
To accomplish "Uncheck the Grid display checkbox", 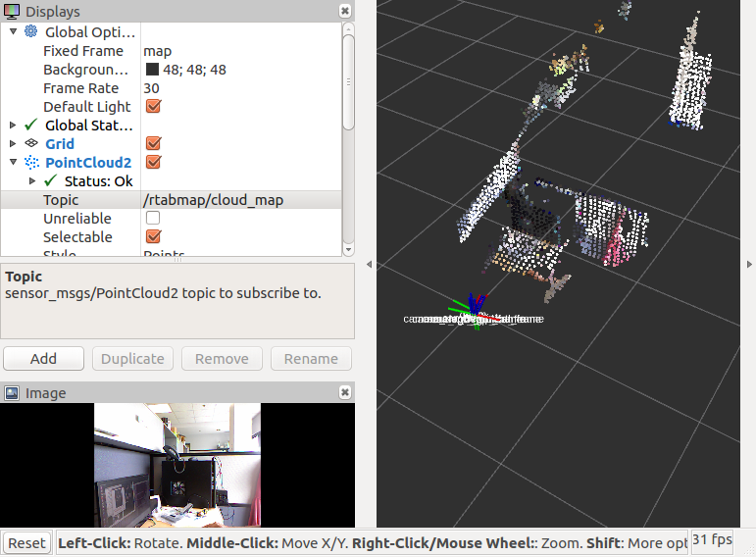I will click(153, 143).
